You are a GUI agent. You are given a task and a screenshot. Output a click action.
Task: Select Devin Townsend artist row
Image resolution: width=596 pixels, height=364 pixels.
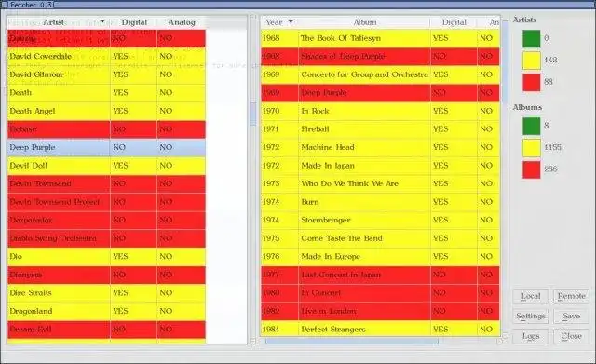[106, 184]
